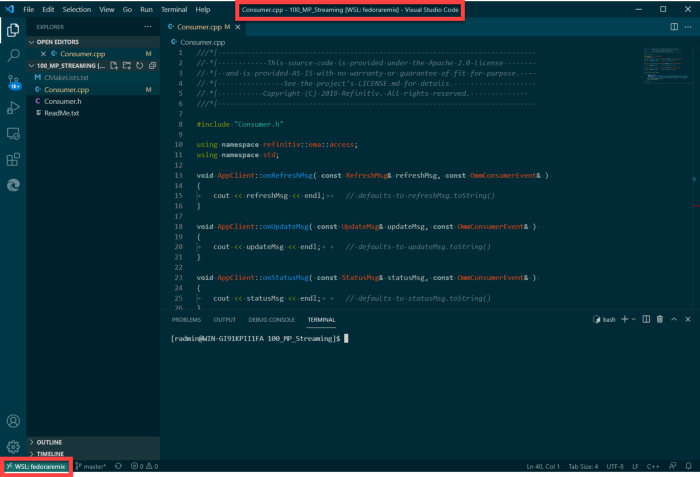The height and width of the screenshot is (477, 700).
Task: Open the Search view in activity bar
Action: [x=13, y=55]
